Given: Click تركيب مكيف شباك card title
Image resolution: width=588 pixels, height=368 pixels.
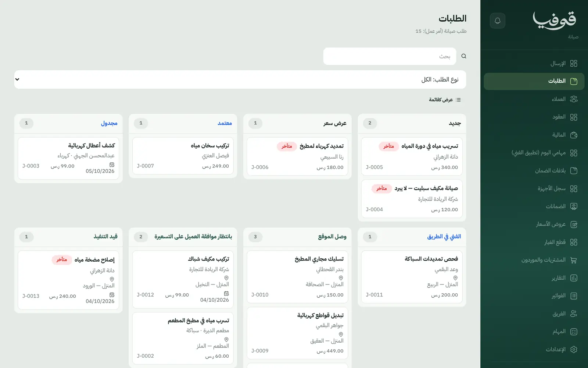Looking at the screenshot, I should (208, 259).
